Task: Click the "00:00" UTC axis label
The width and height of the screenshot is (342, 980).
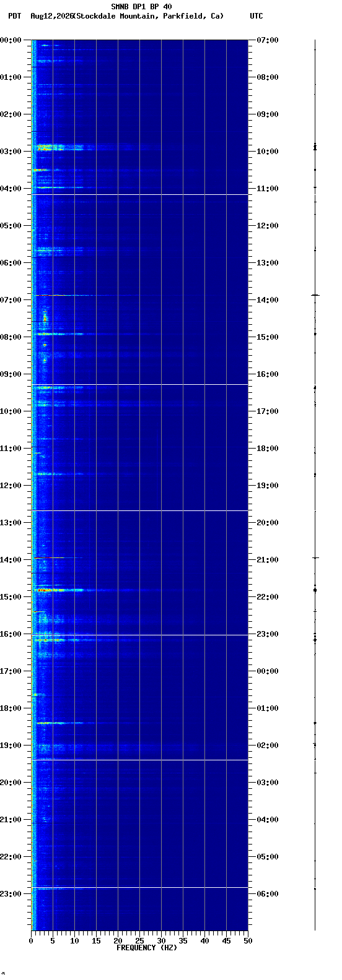Action: point(267,671)
